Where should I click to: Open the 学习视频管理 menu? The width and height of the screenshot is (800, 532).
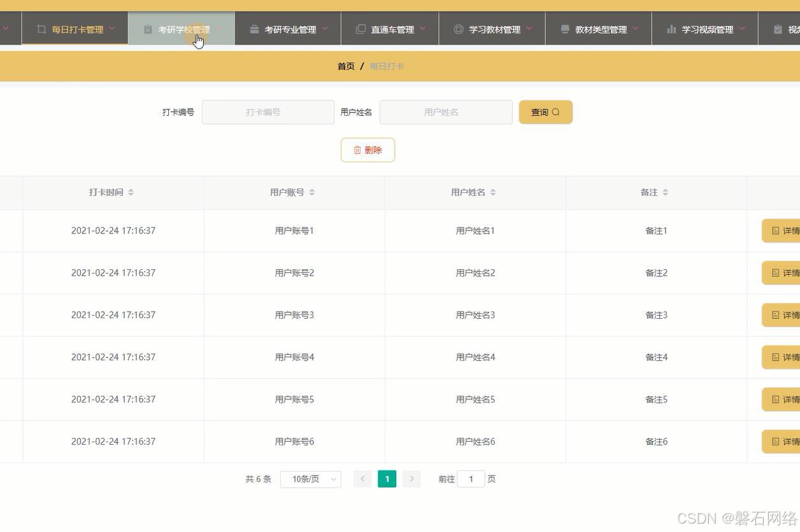click(705, 29)
